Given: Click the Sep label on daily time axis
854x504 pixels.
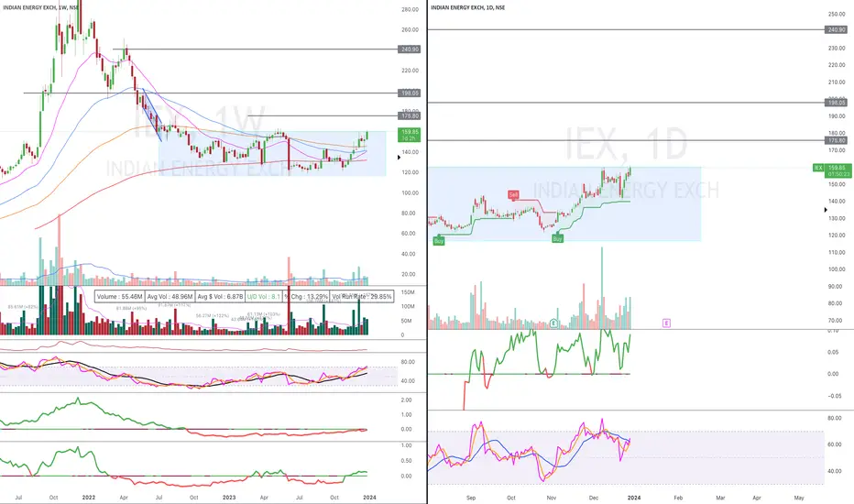Looking at the screenshot, I should (x=471, y=498).
